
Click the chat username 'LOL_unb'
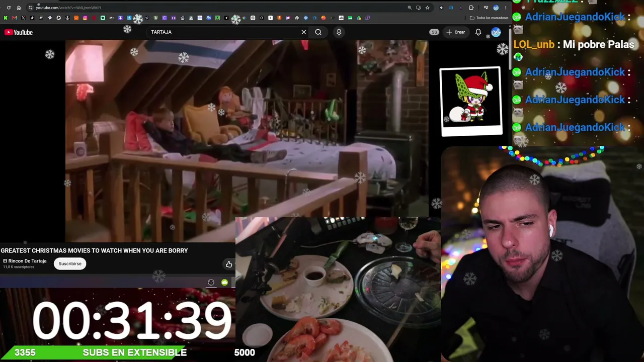[534, 45]
